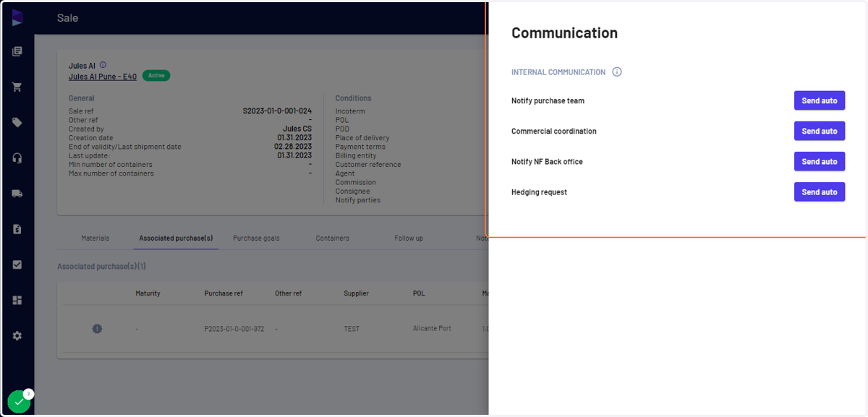
Task: Send auto for Notify NF Back office
Action: [820, 161]
